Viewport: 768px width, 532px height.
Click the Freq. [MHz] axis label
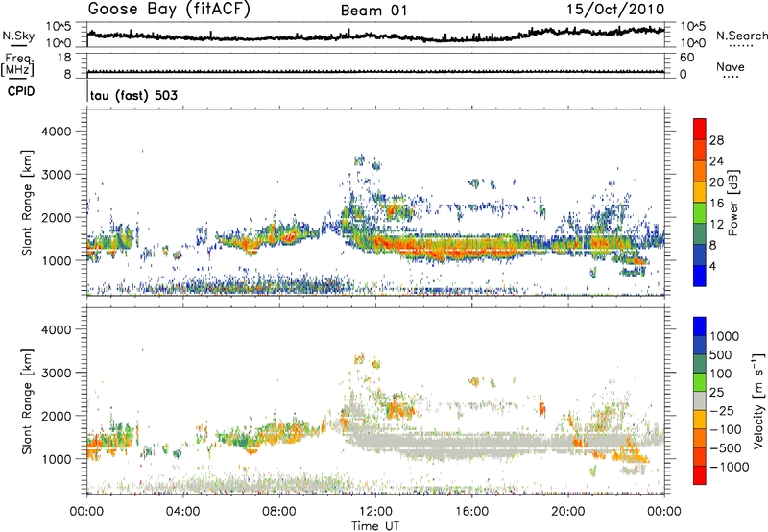pos(17,65)
